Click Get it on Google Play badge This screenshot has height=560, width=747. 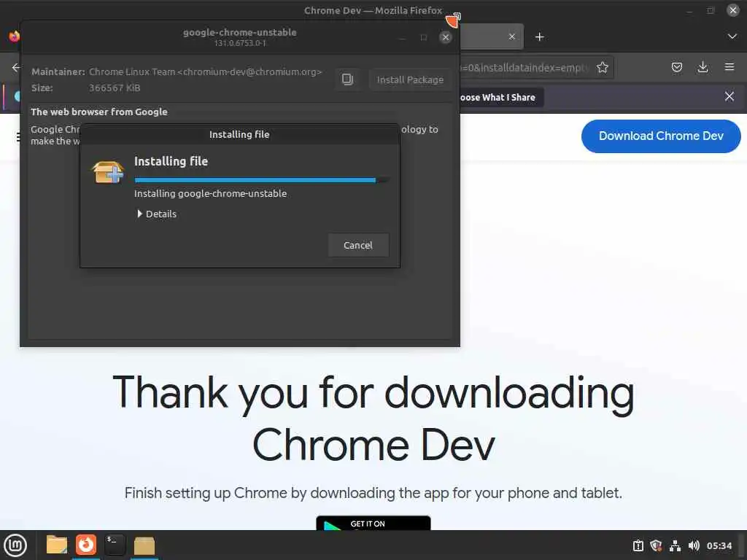[x=373, y=523]
